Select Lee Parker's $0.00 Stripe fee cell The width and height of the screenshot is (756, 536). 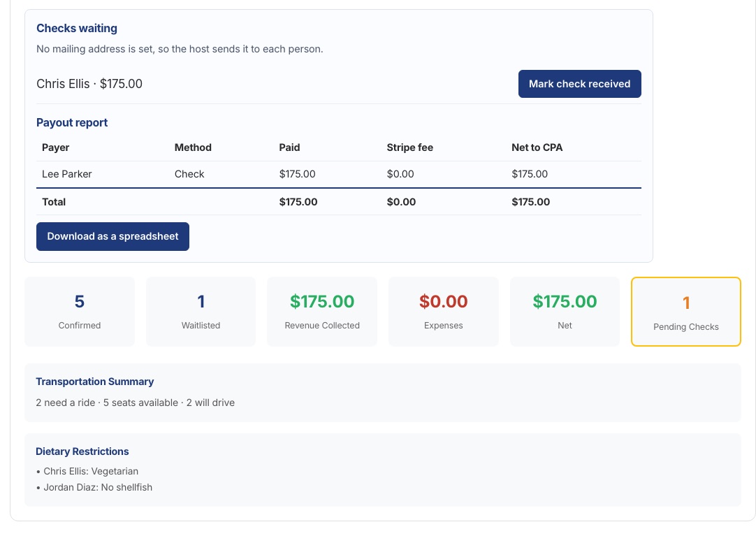[x=400, y=174]
